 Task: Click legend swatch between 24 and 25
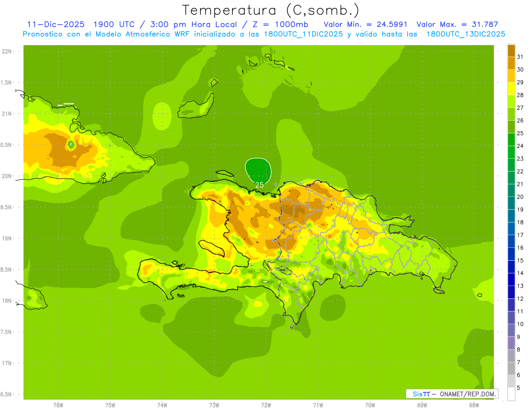pyautogui.click(x=511, y=139)
